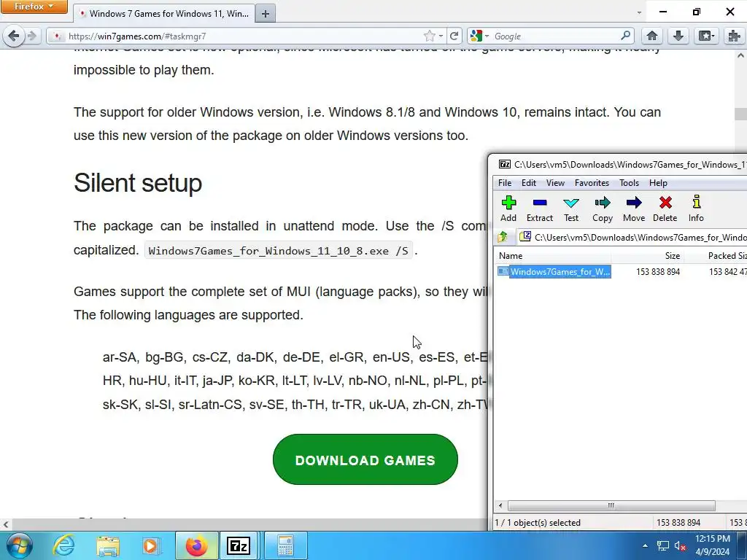Run Test on the archive in 7-Zip
The image size is (747, 560).
[x=571, y=209]
